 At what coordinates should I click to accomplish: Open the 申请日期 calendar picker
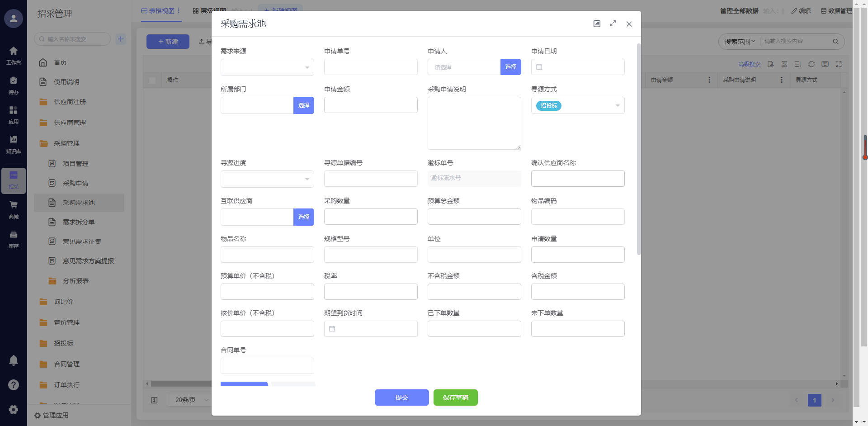(539, 67)
